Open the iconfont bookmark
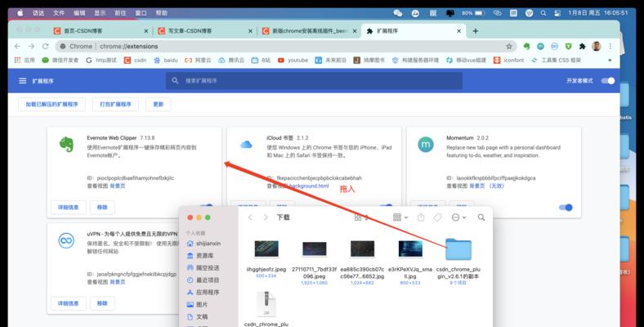 (509, 60)
